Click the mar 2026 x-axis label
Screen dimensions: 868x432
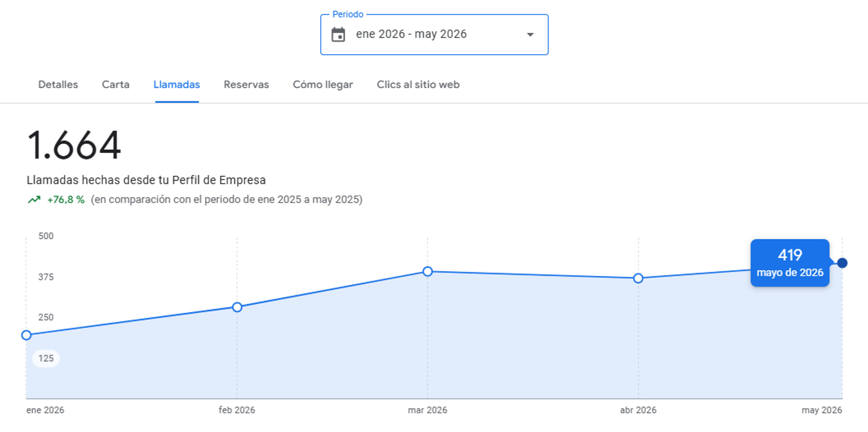(x=428, y=410)
